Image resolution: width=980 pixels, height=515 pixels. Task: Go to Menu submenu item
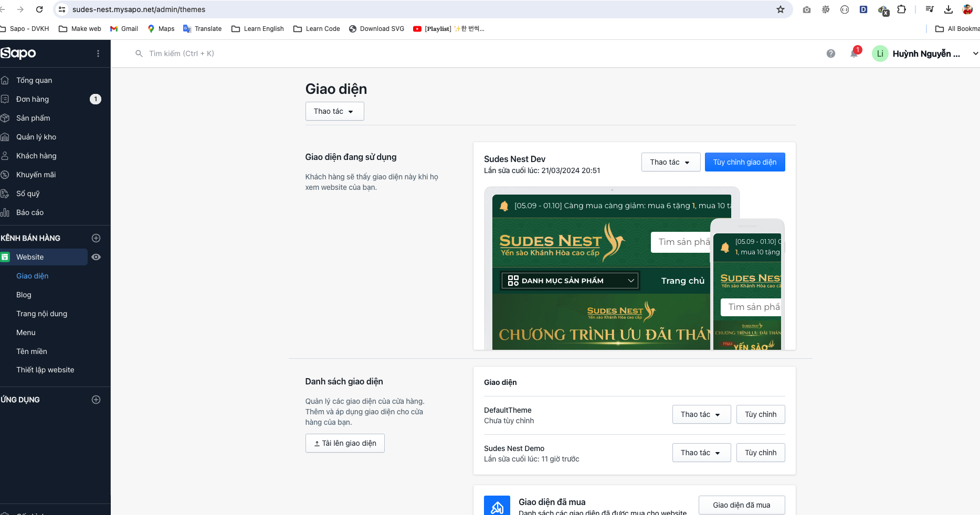tap(26, 332)
